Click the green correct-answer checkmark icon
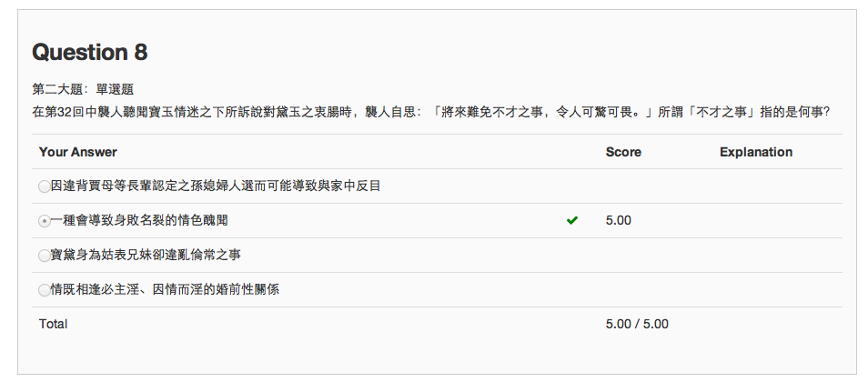 point(571,220)
